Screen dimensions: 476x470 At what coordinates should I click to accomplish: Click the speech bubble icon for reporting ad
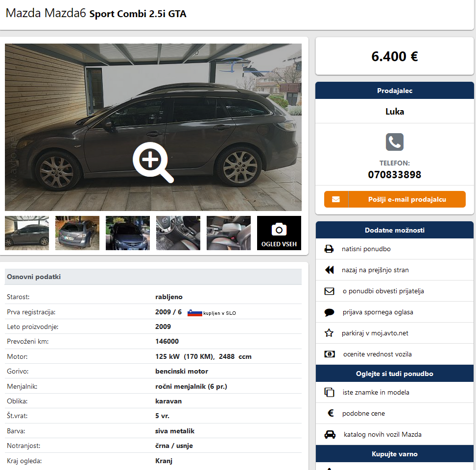click(x=330, y=312)
